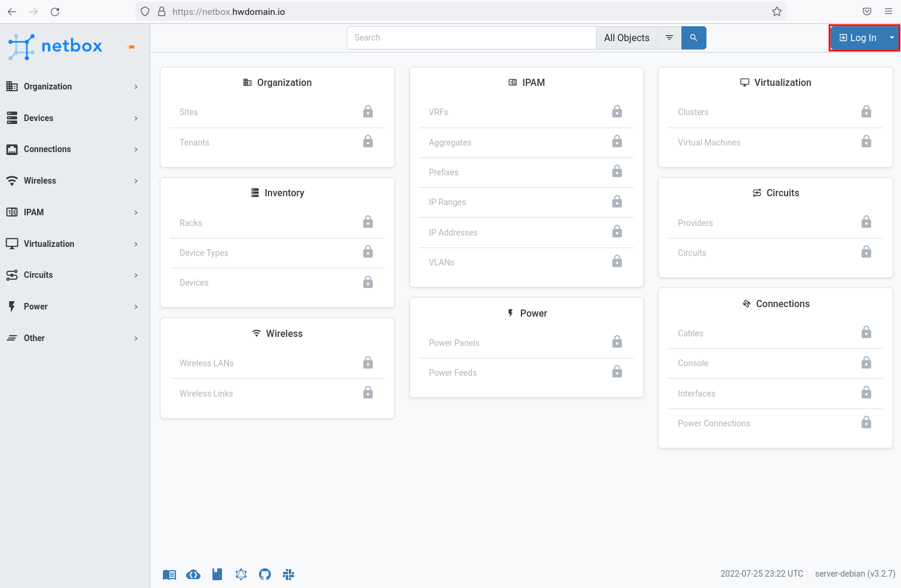Click lock icon in VLANs row
901x588 pixels.
[617, 261]
